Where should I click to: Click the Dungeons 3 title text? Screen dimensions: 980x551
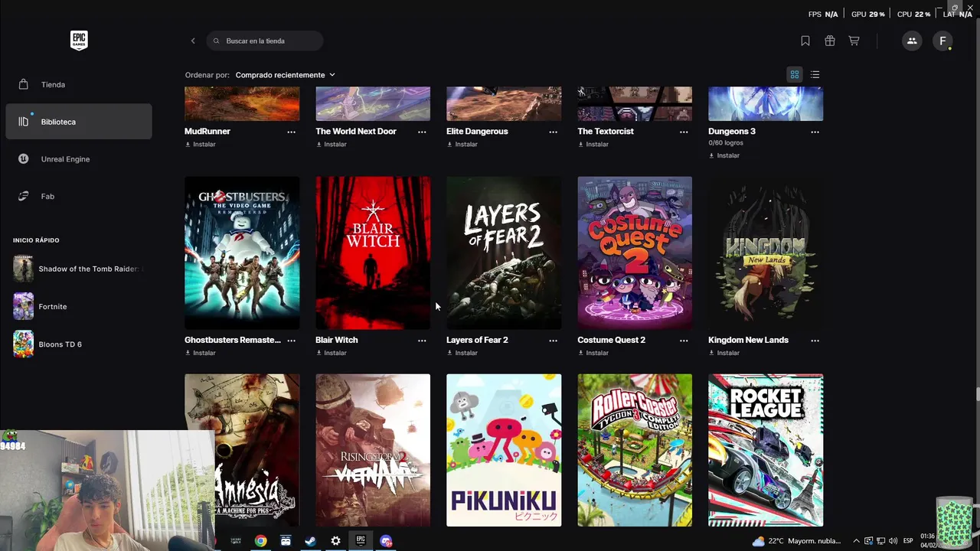click(732, 132)
